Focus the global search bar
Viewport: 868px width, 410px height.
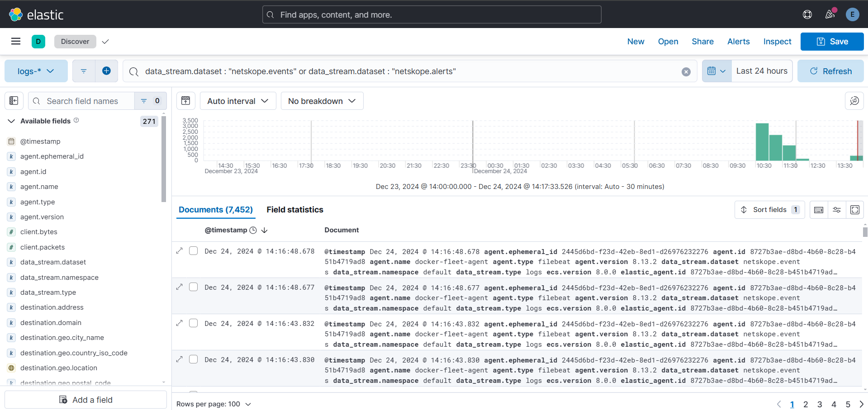(x=432, y=14)
